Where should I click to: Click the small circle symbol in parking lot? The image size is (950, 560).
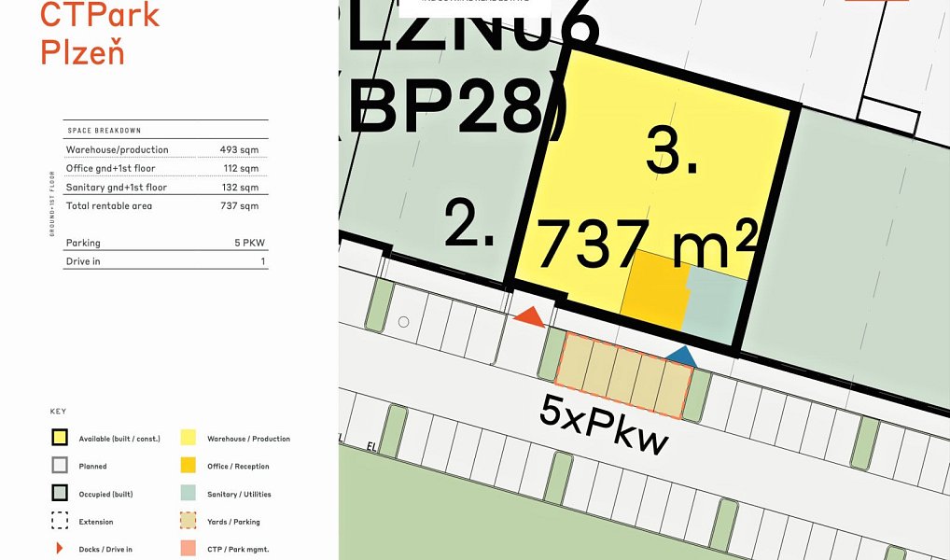(x=403, y=322)
